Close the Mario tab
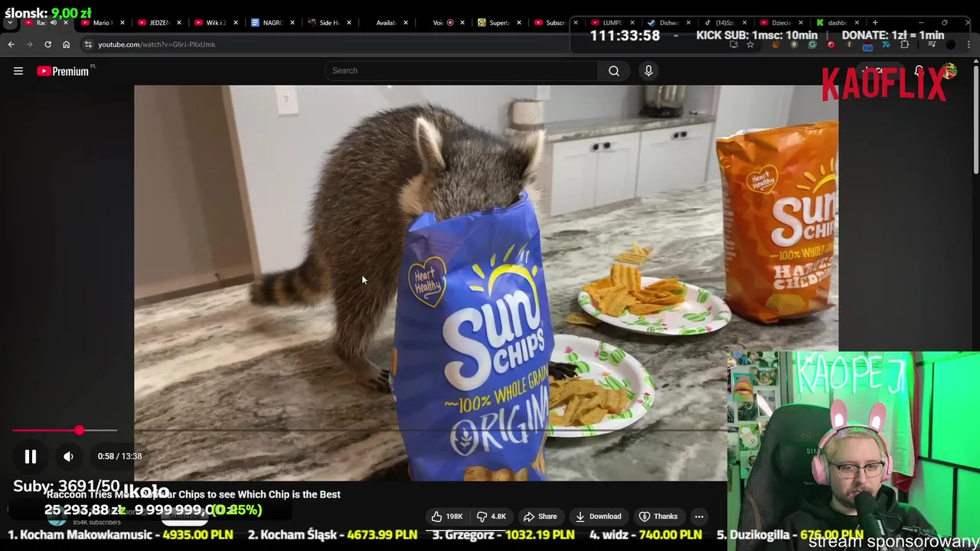The height and width of the screenshot is (551, 980). click(122, 22)
